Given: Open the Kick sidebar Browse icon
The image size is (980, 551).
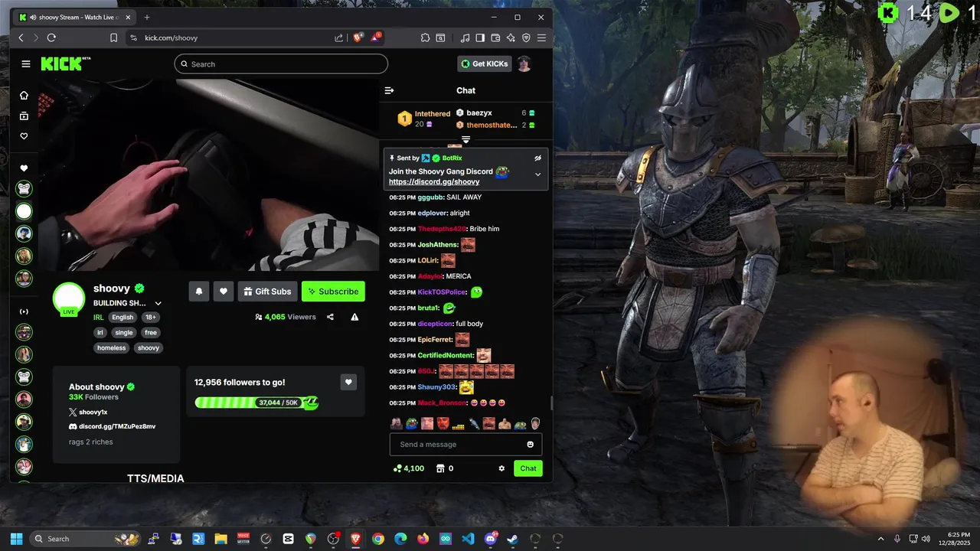Looking at the screenshot, I should tap(24, 116).
